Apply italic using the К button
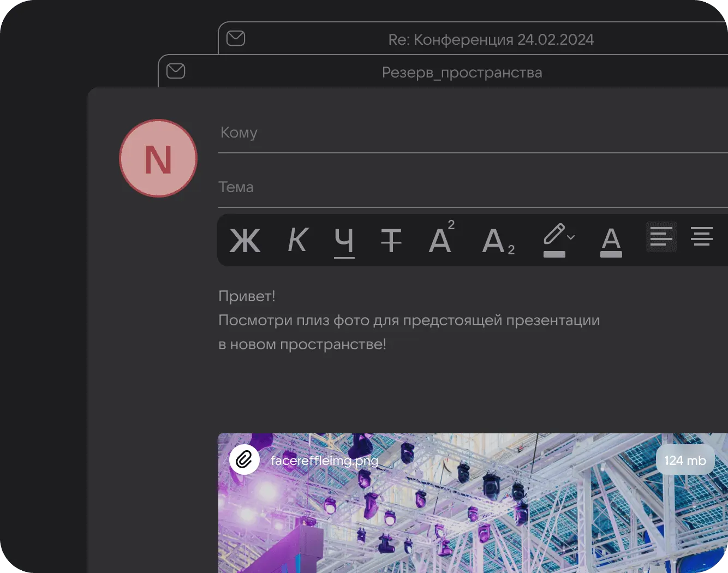The height and width of the screenshot is (573, 728). pos(298,240)
